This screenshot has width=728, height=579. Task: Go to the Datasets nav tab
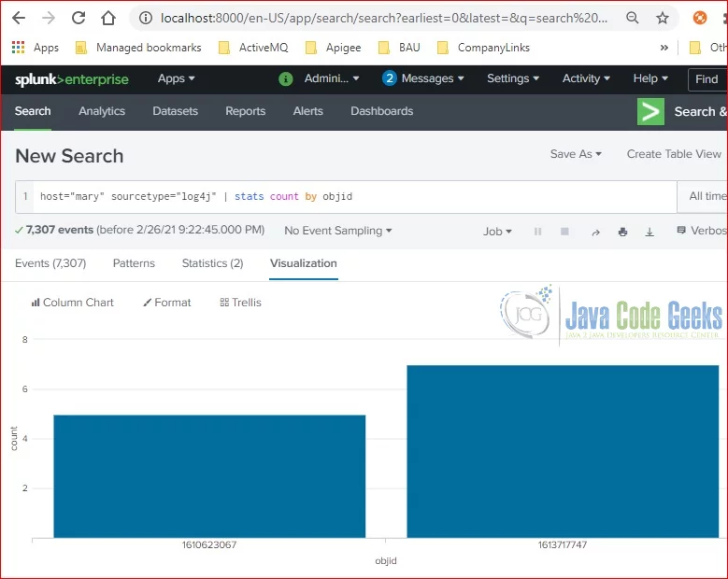[176, 111]
